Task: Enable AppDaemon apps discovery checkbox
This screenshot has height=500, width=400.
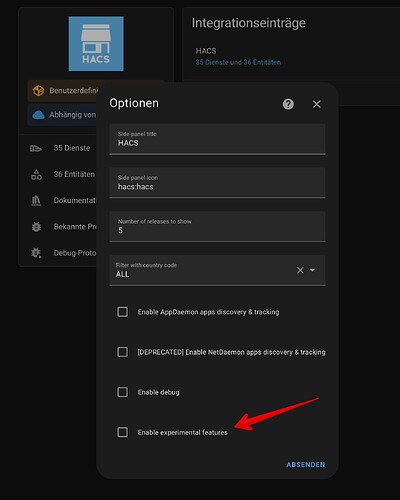Action: pos(122,312)
